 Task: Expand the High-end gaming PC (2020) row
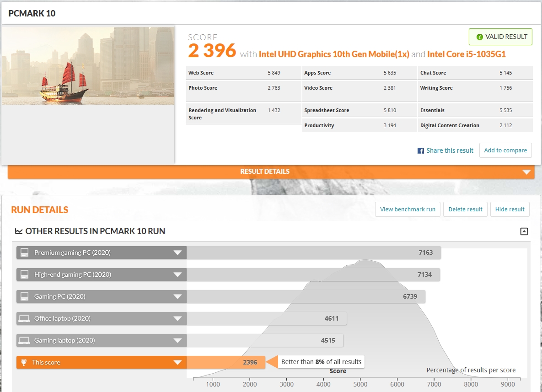[177, 274]
